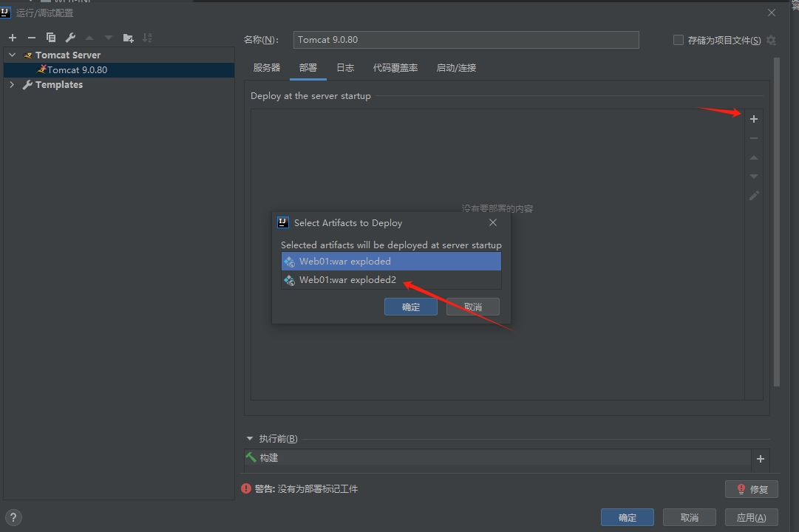Close the run/debug configurations window
The height and width of the screenshot is (532, 799).
(x=772, y=13)
